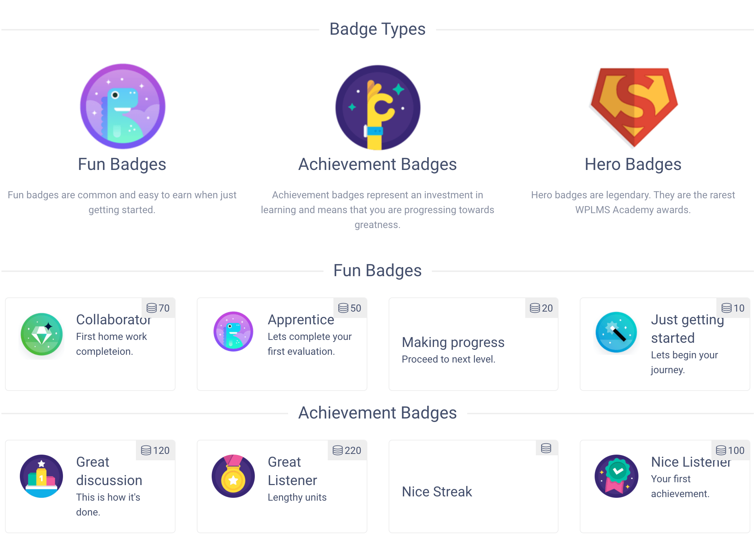This screenshot has width=756, height=541.
Task: Click the Fun Badges dinosaur icon
Action: tap(122, 106)
